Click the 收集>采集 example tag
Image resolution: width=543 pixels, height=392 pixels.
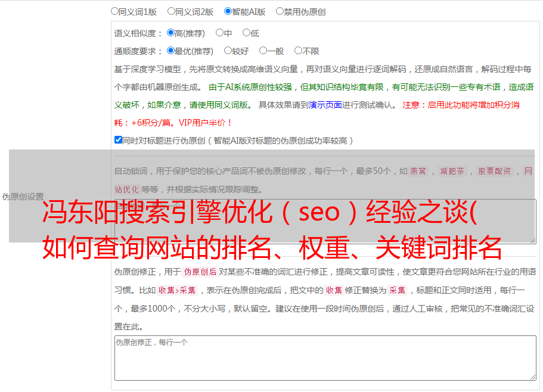click(177, 290)
